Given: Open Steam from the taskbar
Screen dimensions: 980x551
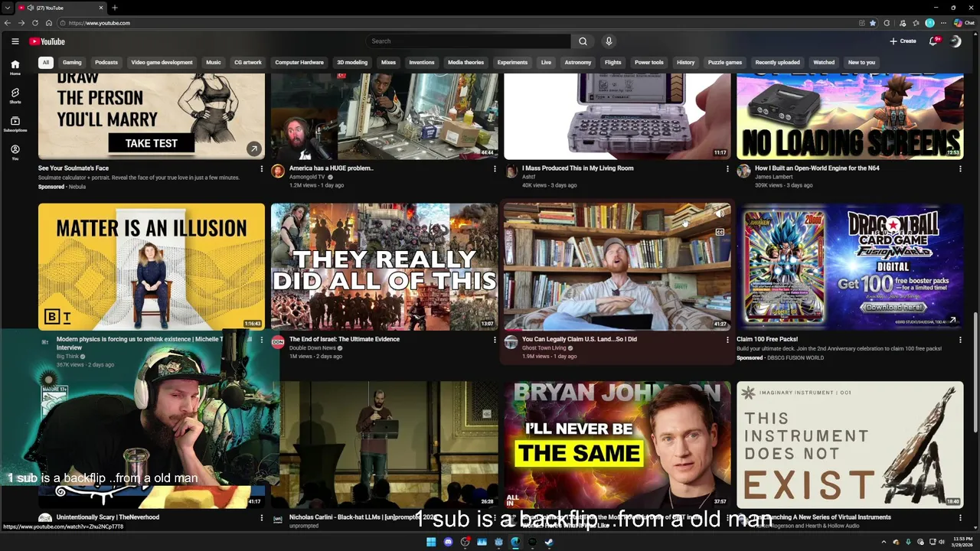Looking at the screenshot, I should click(549, 542).
